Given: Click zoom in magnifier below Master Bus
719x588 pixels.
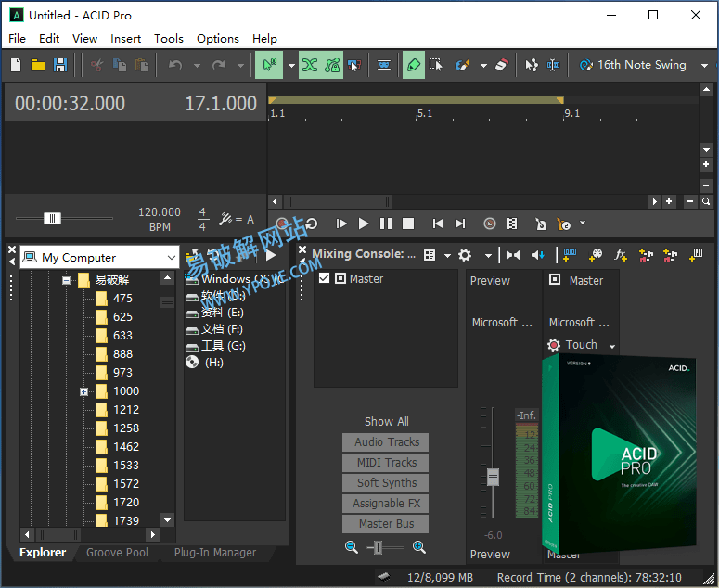Looking at the screenshot, I should click(419, 547).
